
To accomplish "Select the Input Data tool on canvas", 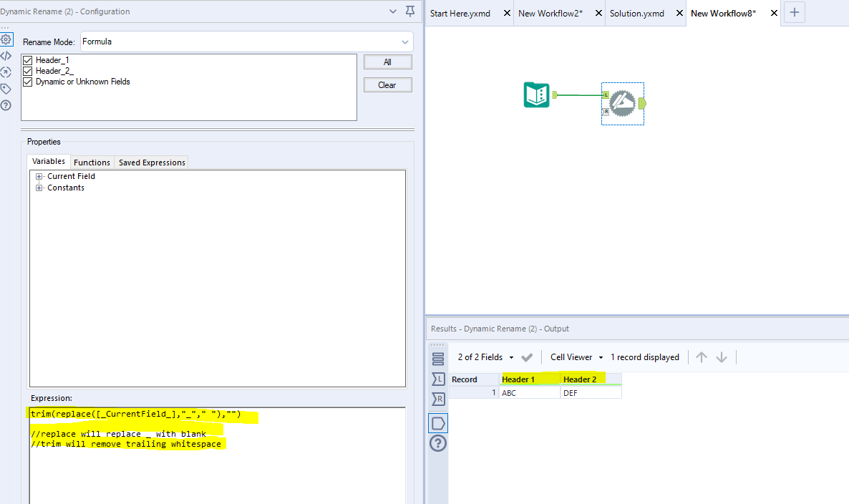I will (536, 94).
